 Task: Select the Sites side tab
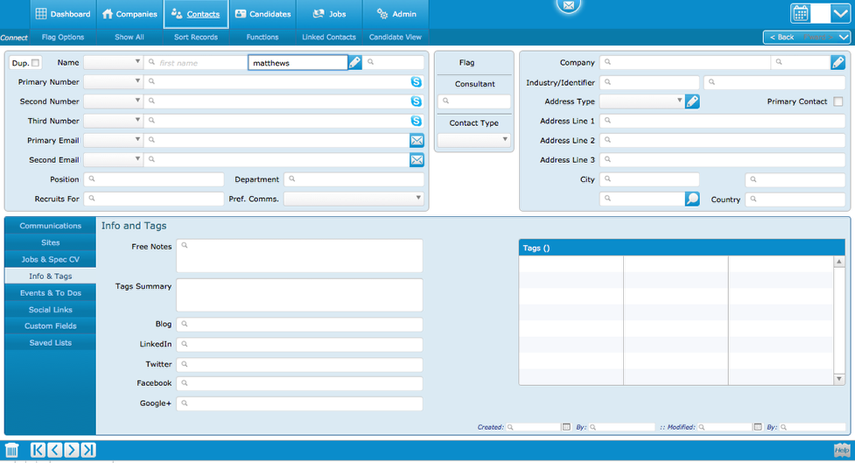point(50,243)
